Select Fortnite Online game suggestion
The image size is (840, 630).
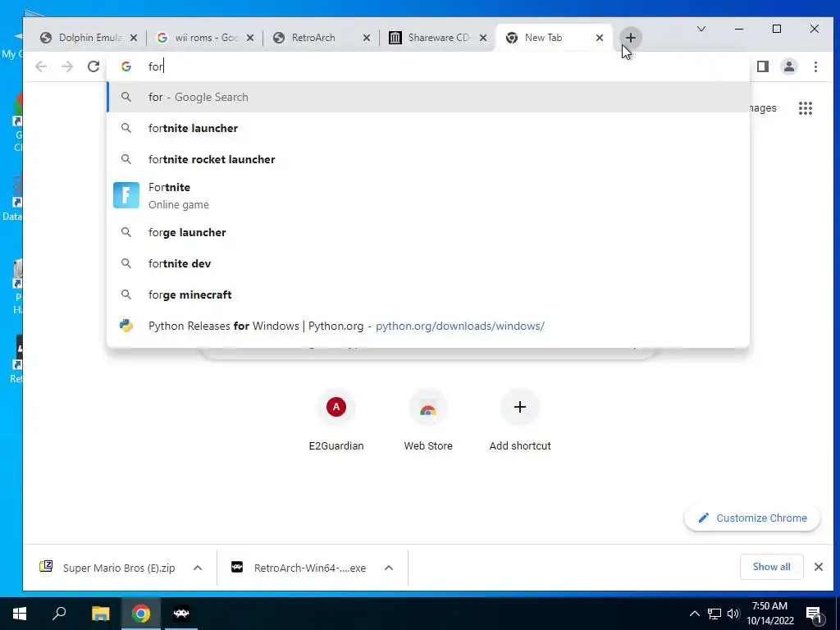(428, 195)
